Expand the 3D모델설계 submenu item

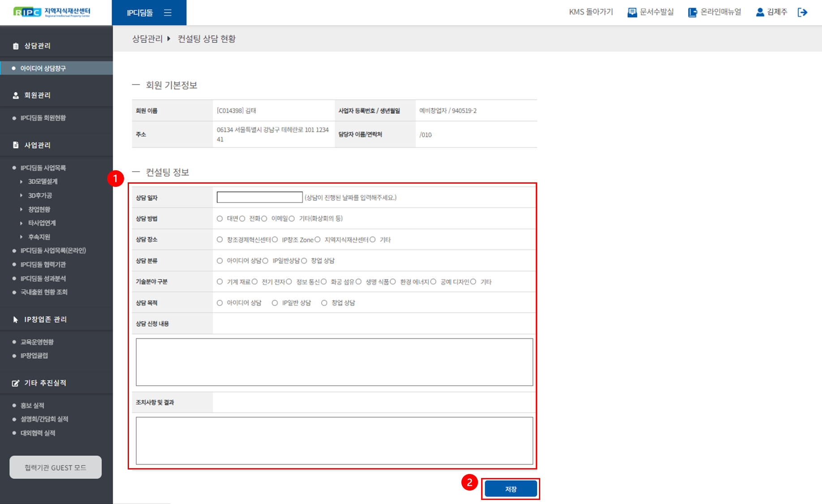coord(43,181)
